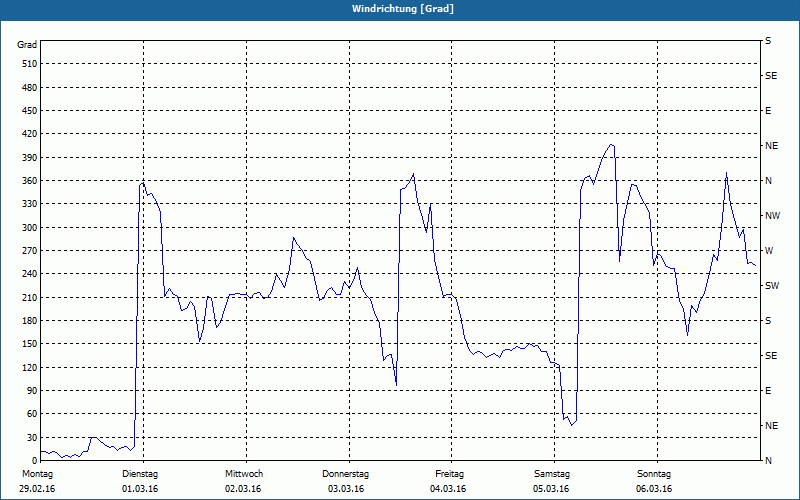Click the 'Mittwoch' day label

click(x=244, y=474)
